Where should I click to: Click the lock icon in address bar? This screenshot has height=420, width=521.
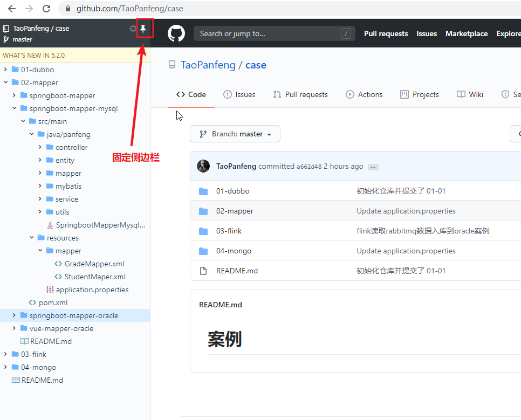(x=68, y=9)
